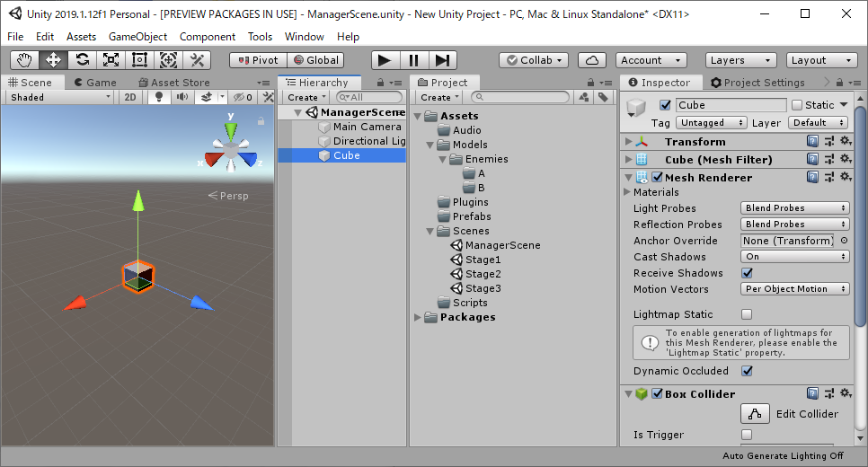Switch to the Game tab
The height and width of the screenshot is (467, 868).
[95, 83]
